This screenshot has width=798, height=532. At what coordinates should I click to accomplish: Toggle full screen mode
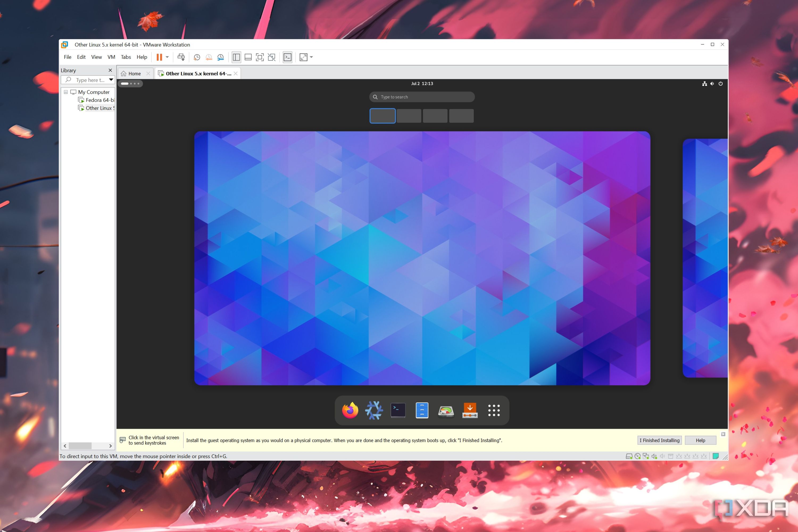260,57
